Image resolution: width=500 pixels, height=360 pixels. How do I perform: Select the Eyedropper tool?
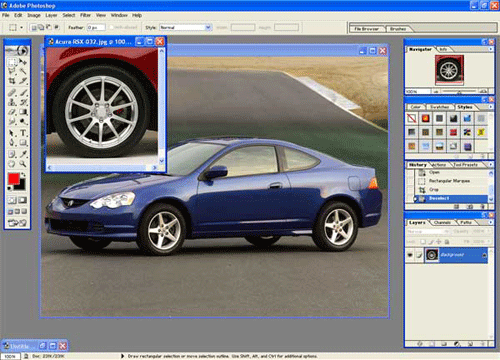tap(23, 154)
